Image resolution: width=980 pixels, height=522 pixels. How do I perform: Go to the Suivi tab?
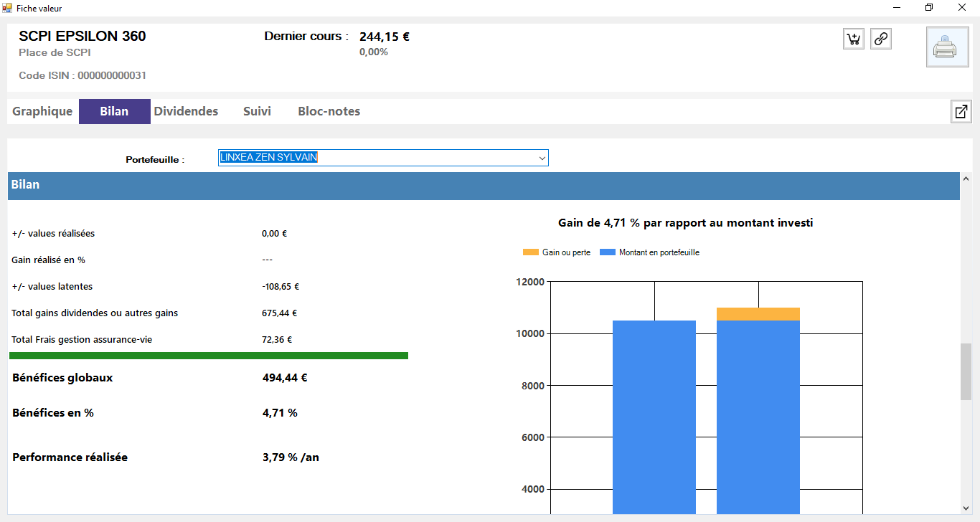point(257,112)
